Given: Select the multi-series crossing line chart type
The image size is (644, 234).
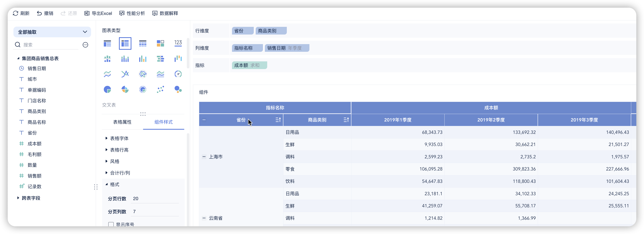Looking at the screenshot, I should [125, 74].
